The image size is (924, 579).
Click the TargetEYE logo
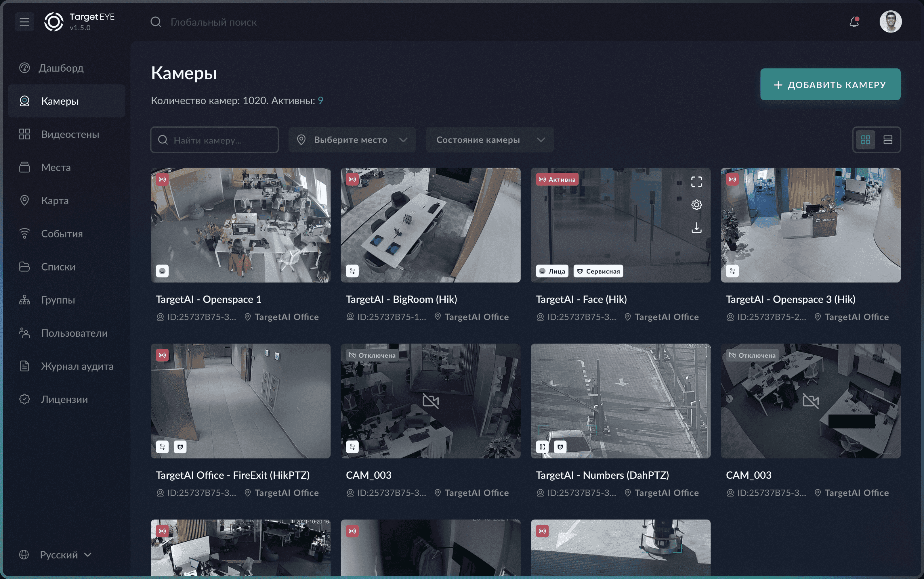pyautogui.click(x=54, y=22)
